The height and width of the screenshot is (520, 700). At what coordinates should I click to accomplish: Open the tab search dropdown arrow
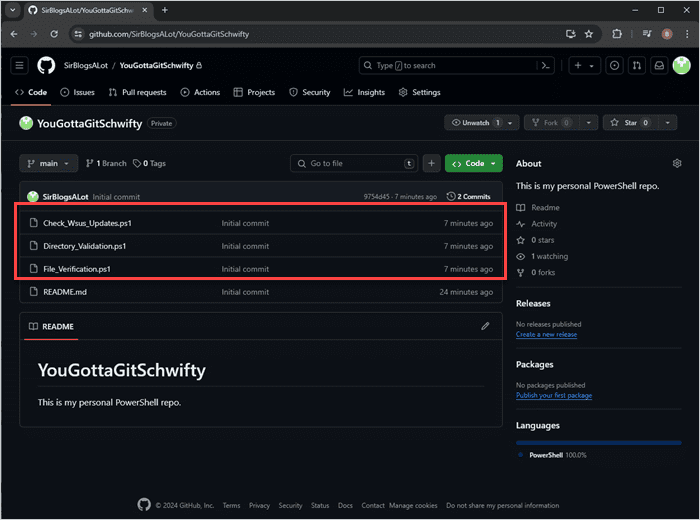point(13,10)
